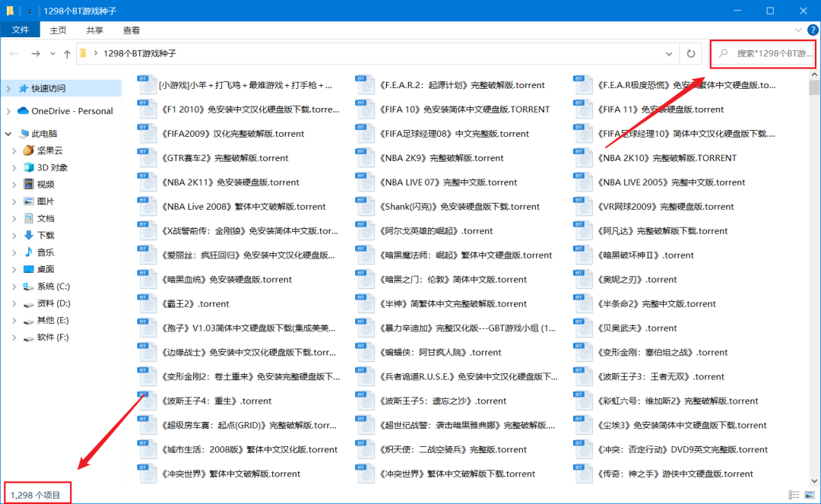Open Quick Access Toolbar customize dropdown in title bar
The height and width of the screenshot is (504, 821).
[30, 11]
